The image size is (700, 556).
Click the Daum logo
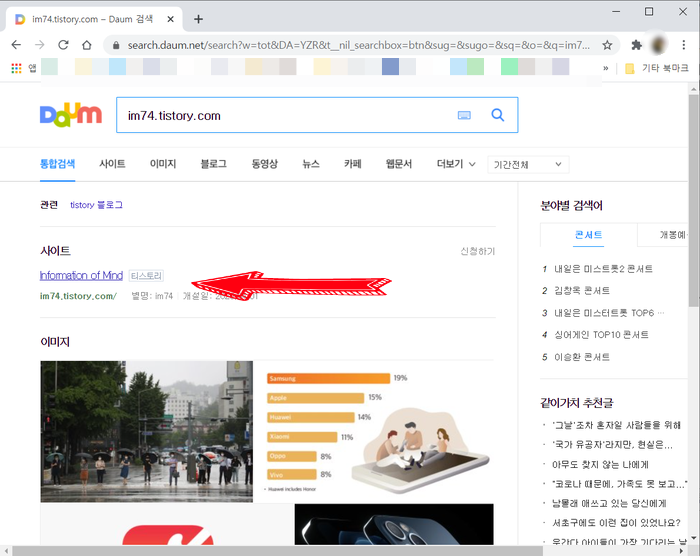point(71,115)
